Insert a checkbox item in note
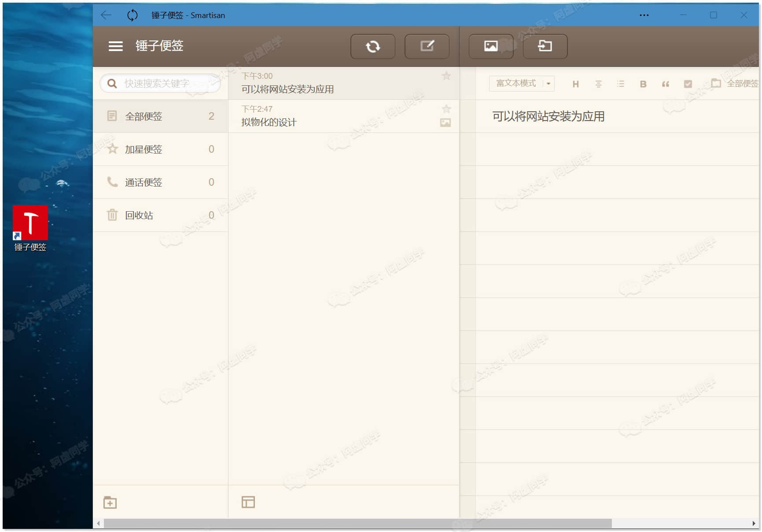762x532 pixels. pyautogui.click(x=688, y=84)
